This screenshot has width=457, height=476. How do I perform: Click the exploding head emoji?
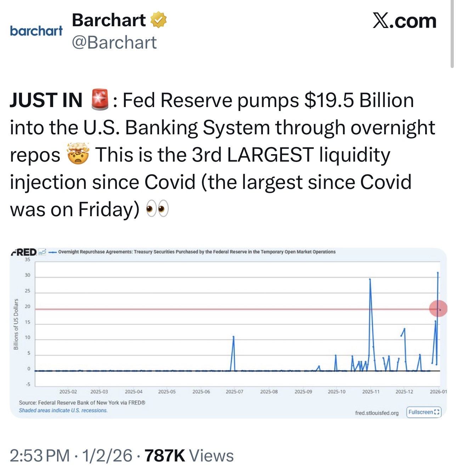[78, 154]
